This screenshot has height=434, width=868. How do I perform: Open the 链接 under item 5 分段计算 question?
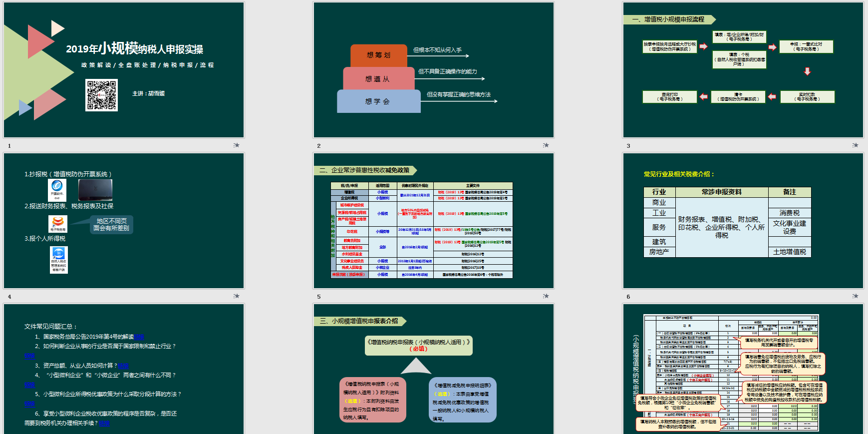[29, 404]
